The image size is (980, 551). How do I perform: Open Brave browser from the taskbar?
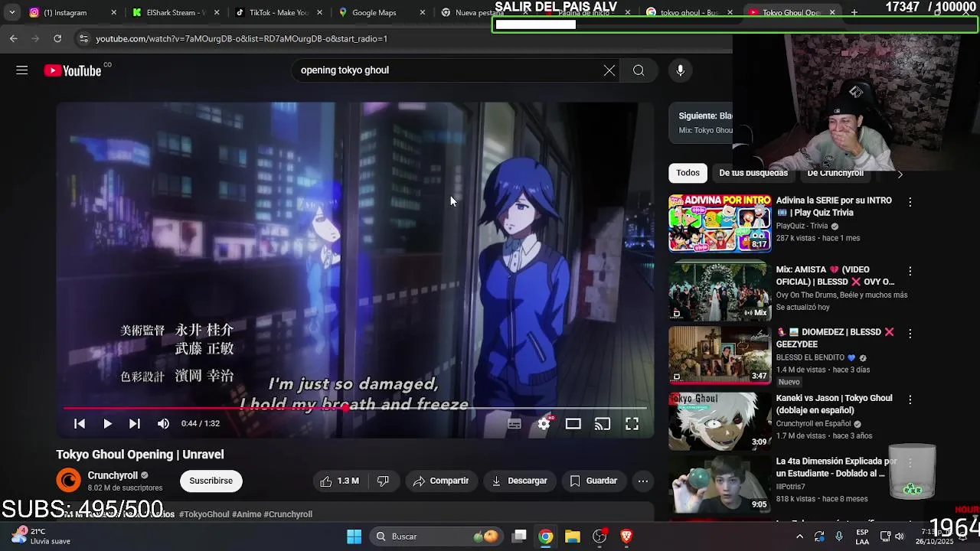tap(626, 536)
